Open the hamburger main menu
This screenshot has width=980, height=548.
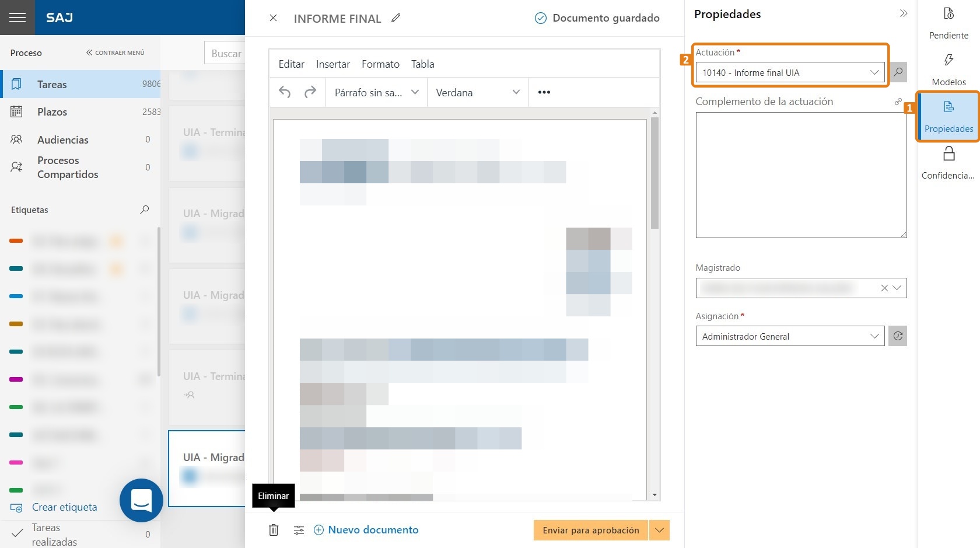point(17,18)
